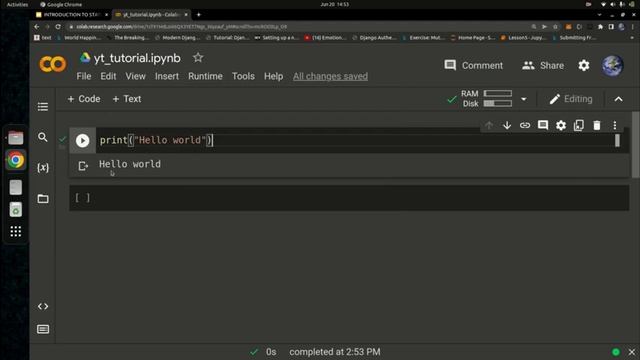The height and width of the screenshot is (360, 640).
Task: Open the Modern Django bookmark
Action: [x=178, y=38]
